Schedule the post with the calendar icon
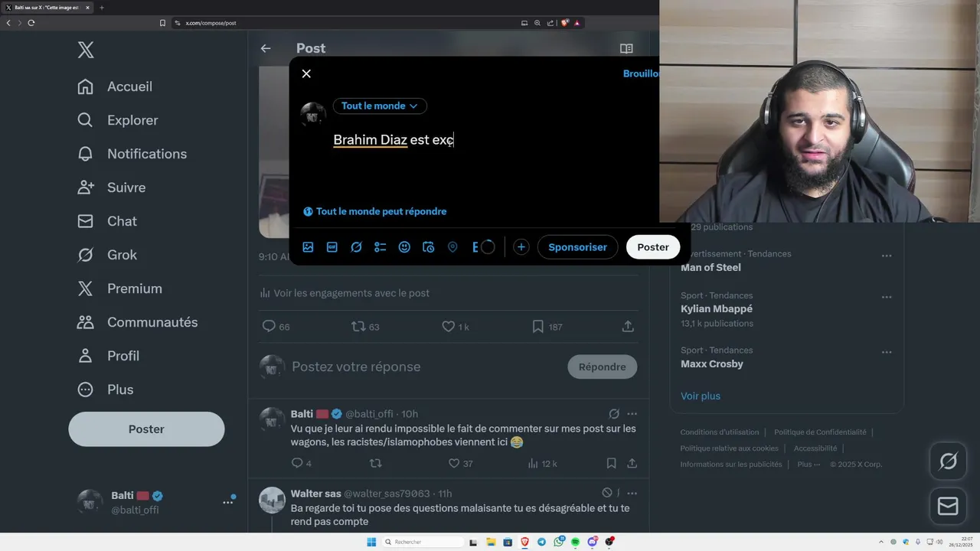 coord(429,247)
